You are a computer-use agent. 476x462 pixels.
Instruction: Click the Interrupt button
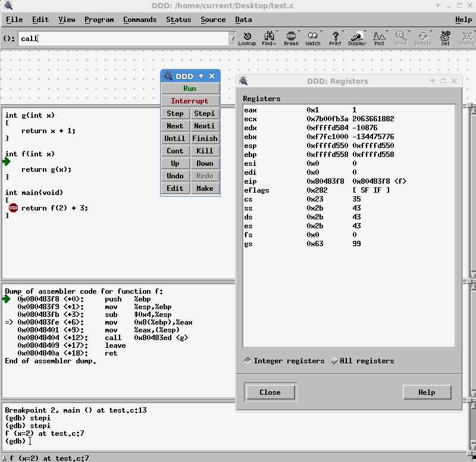coord(190,101)
